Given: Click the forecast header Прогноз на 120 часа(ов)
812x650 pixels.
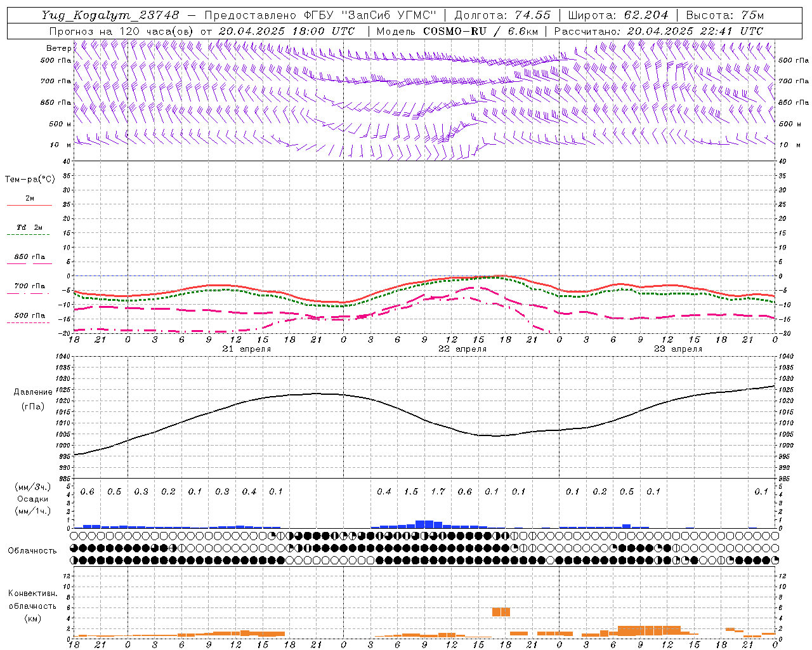Looking at the screenshot, I should coord(122,31).
